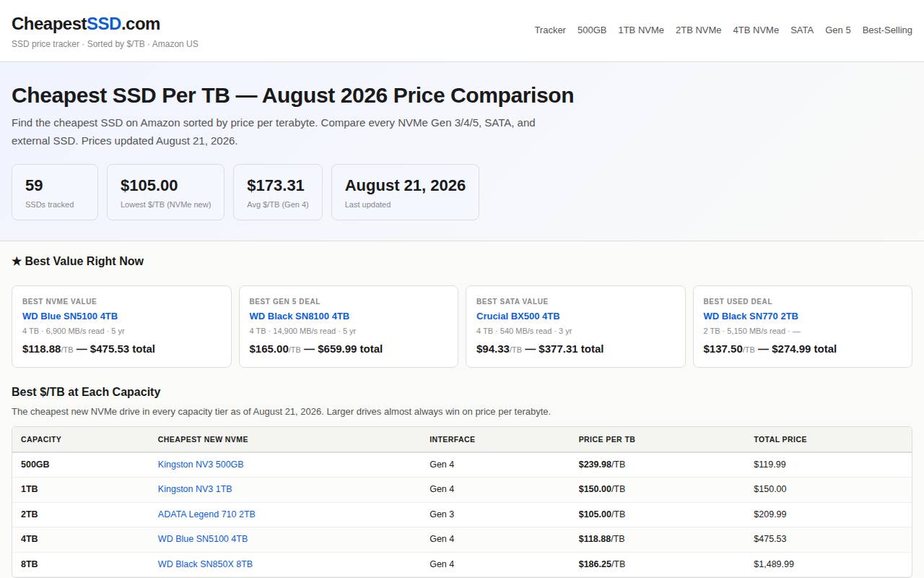
Task: Go to the Tracker nav item
Action: click(550, 30)
